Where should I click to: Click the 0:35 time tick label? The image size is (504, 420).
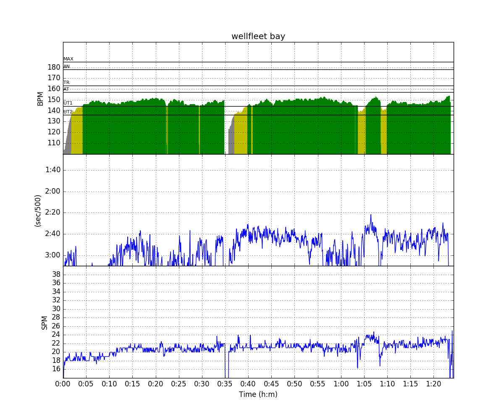[x=225, y=384]
